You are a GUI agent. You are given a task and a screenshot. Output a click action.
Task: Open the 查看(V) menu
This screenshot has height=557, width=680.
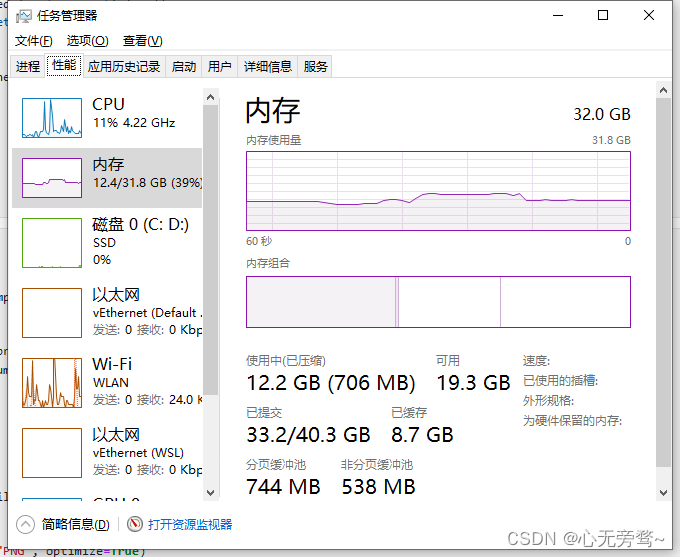[142, 41]
